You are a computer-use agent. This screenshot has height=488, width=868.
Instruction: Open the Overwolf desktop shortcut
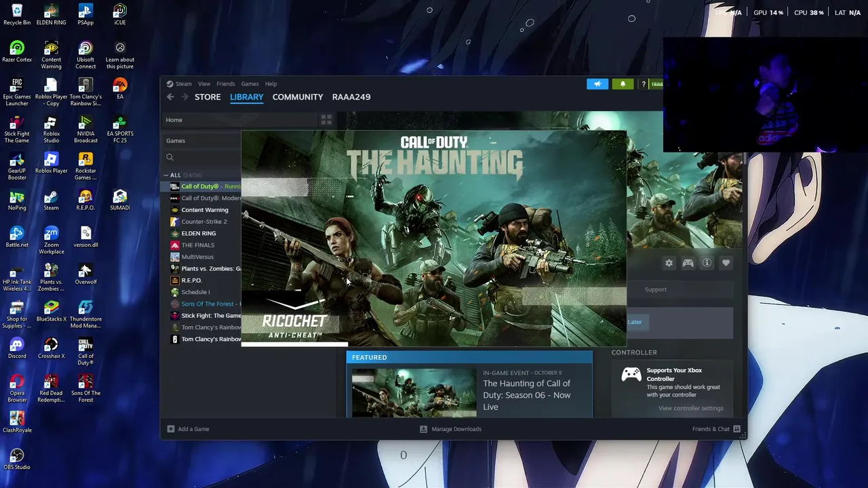[x=85, y=274]
